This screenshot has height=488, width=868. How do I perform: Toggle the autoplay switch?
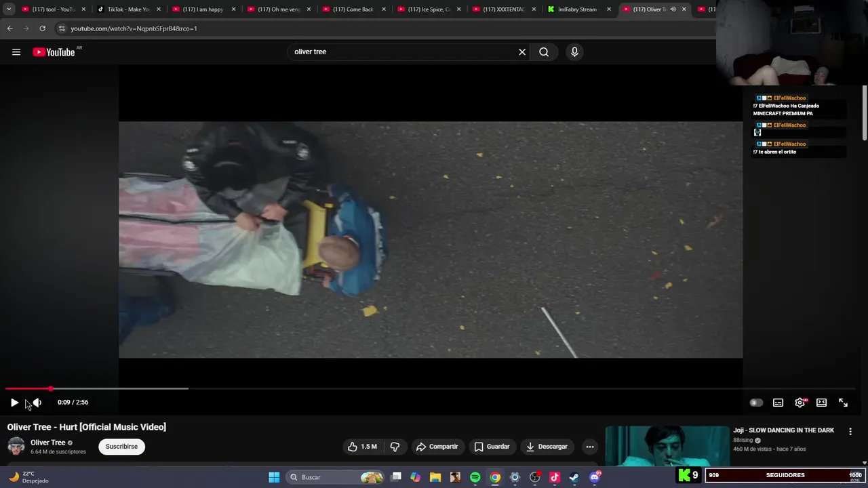pos(756,403)
